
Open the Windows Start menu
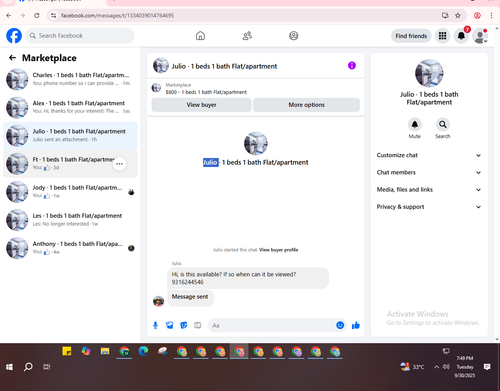click(x=9, y=367)
